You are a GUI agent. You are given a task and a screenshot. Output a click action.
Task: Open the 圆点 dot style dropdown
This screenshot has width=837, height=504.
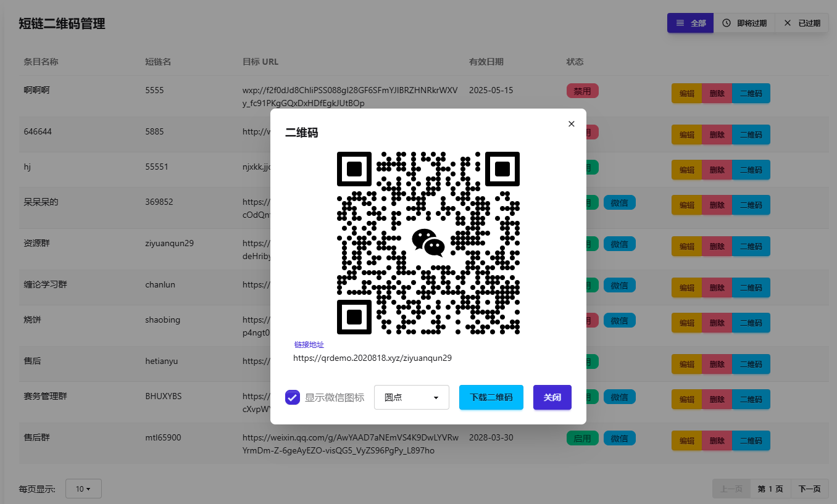point(411,397)
